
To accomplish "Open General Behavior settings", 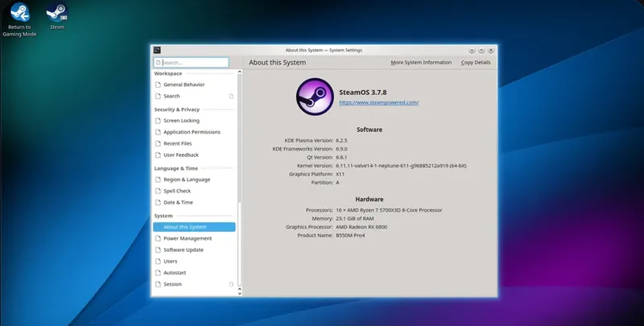I will point(194,85).
